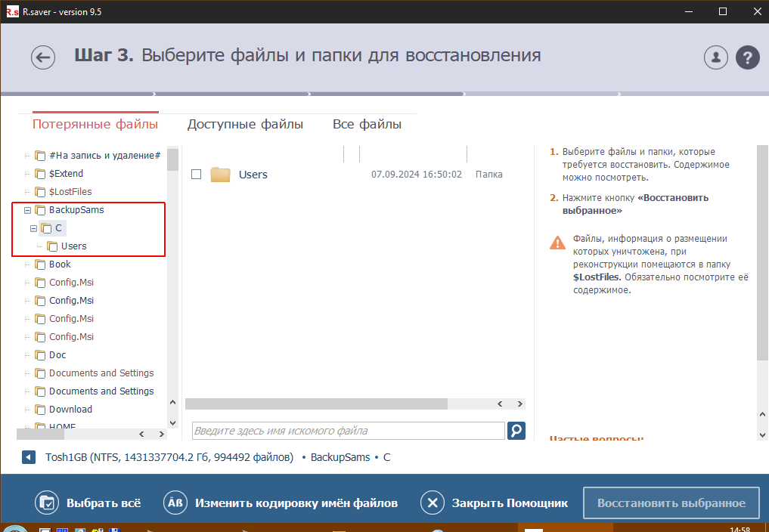769x532 pixels.
Task: Click the file name search field
Action: click(348, 431)
